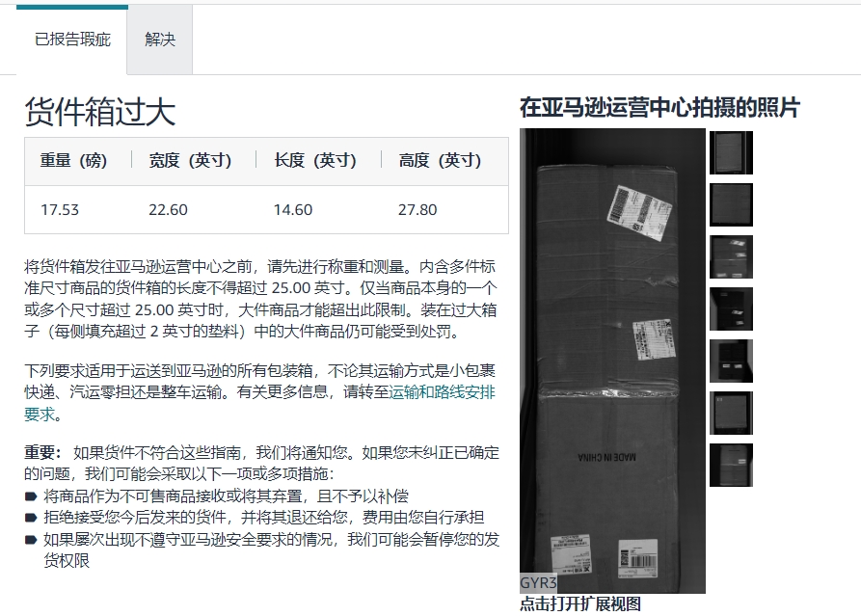Click the 宽度（英寸）column header
This screenshot has width=861, height=616.
click(x=192, y=161)
